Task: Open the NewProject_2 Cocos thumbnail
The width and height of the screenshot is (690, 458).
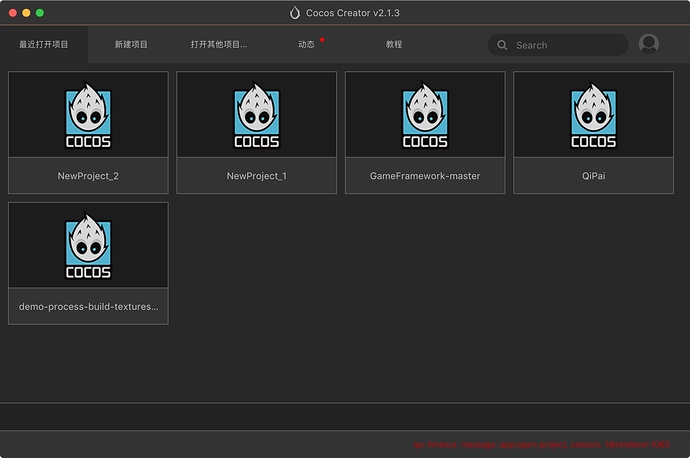Action: pyautogui.click(x=88, y=114)
